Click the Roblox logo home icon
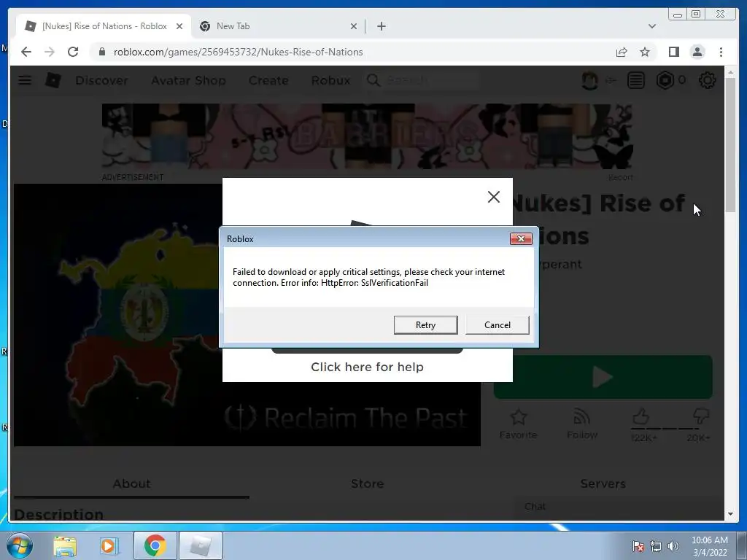Screen dimensions: 747x560 [53, 80]
